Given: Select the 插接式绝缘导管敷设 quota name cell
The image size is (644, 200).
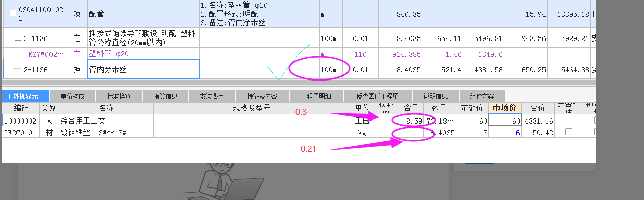Looking at the screenshot, I should pyautogui.click(x=143, y=38).
